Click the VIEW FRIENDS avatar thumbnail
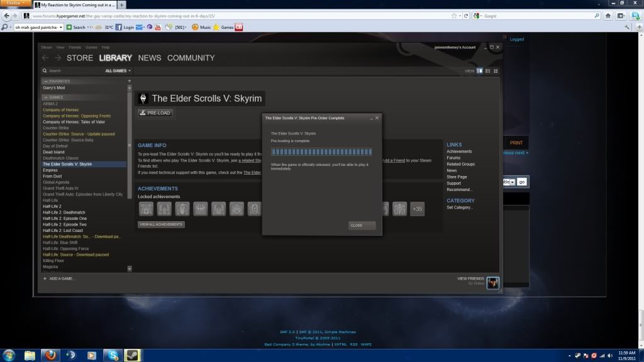The height and width of the screenshot is (362, 644). pos(492,282)
